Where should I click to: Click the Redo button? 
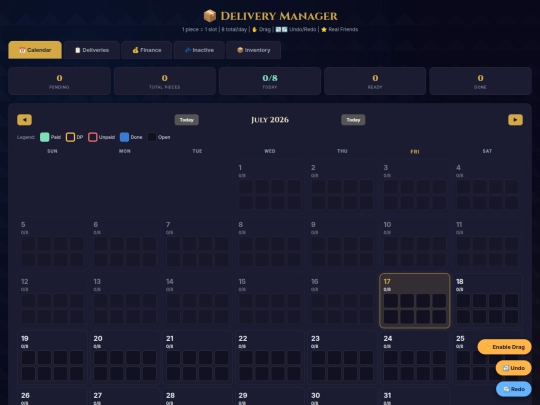point(513,389)
